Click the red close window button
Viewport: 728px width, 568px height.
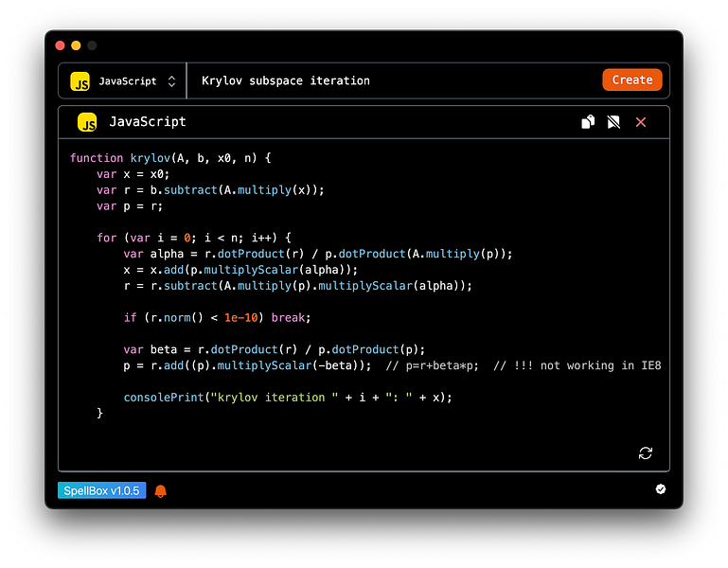(60, 45)
